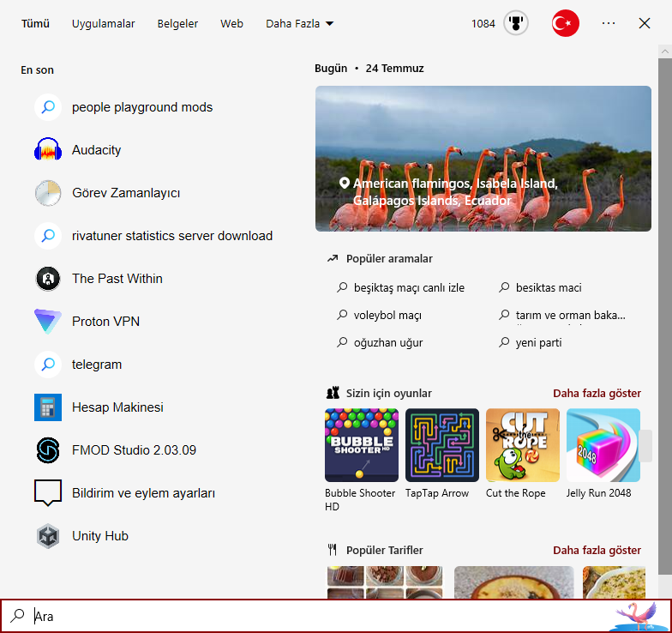Click the Görev Zamanlayıcı label
The height and width of the screenshot is (633, 672).
point(126,193)
